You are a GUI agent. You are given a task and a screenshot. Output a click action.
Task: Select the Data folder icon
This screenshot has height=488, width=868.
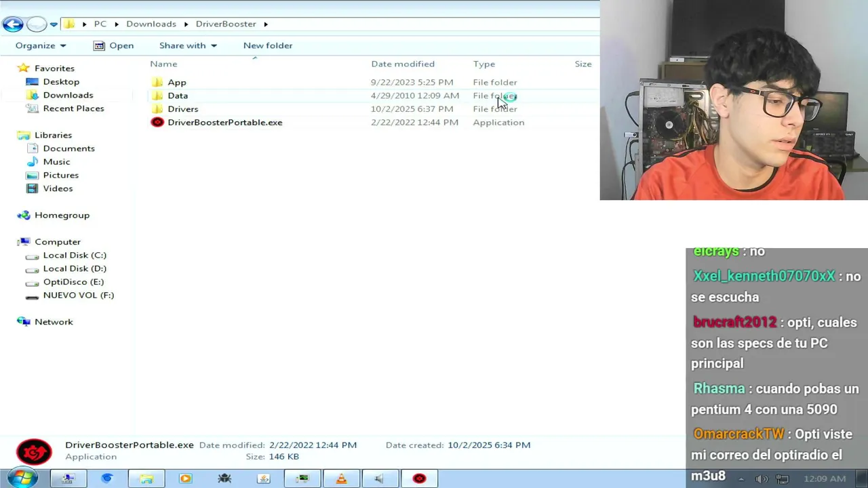click(x=157, y=96)
